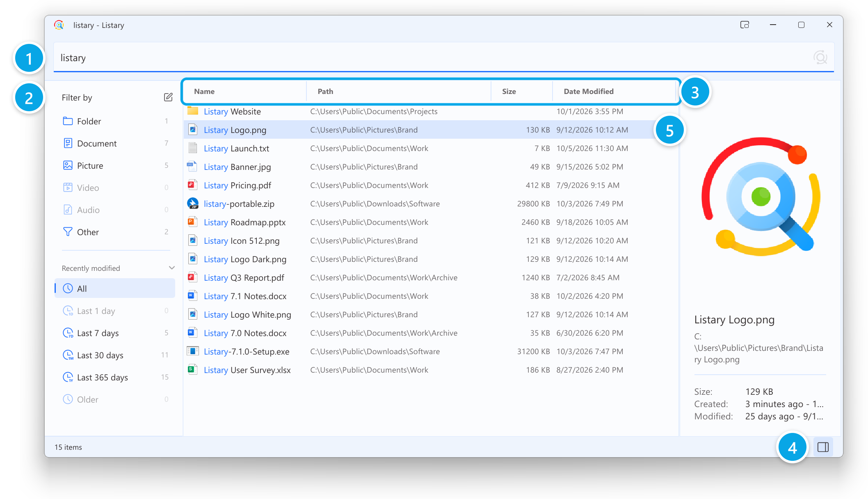868x499 pixels.
Task: Collapse the Recently modified section
Action: coord(172,268)
